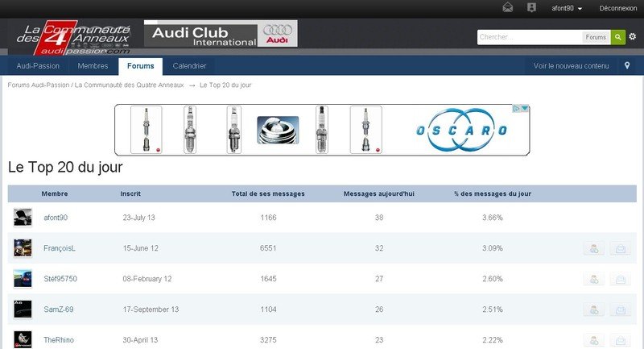Click the Déconnexion link
Image resolution: width=644 pixels, height=349 pixels.
click(x=617, y=8)
